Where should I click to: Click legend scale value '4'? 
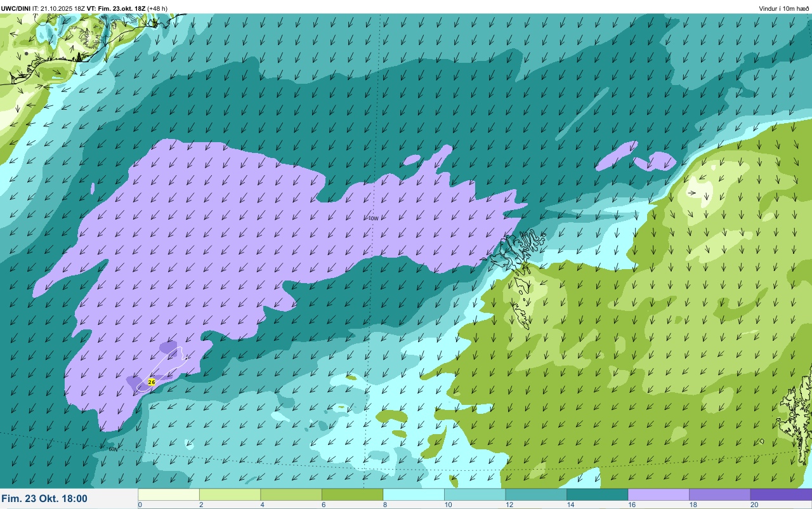pos(261,505)
